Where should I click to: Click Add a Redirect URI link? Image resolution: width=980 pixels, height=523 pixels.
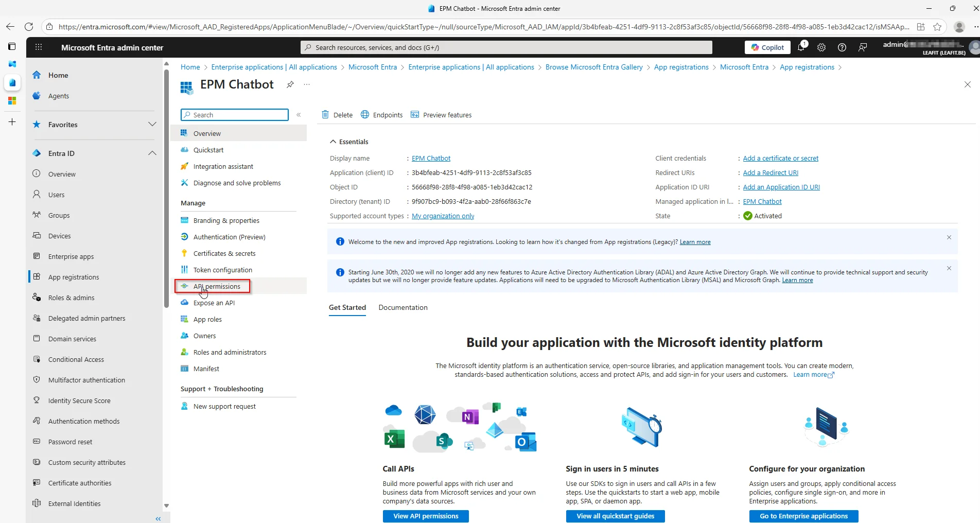coord(771,172)
